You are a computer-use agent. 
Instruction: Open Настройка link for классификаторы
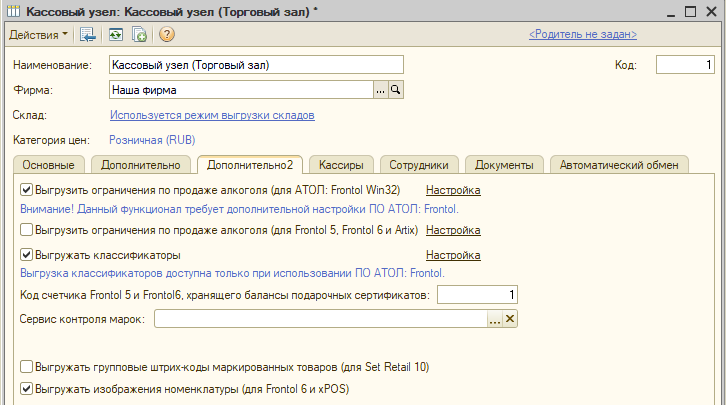tap(453, 255)
